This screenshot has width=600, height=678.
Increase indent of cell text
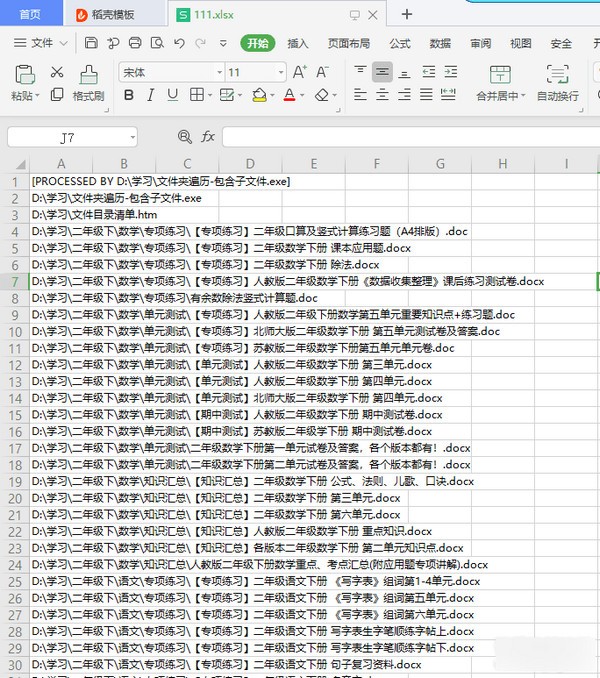coord(450,72)
